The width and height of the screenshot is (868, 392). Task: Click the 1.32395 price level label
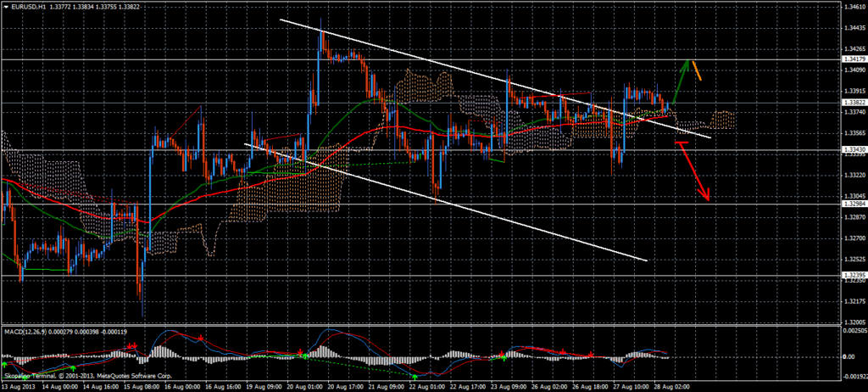(x=853, y=275)
